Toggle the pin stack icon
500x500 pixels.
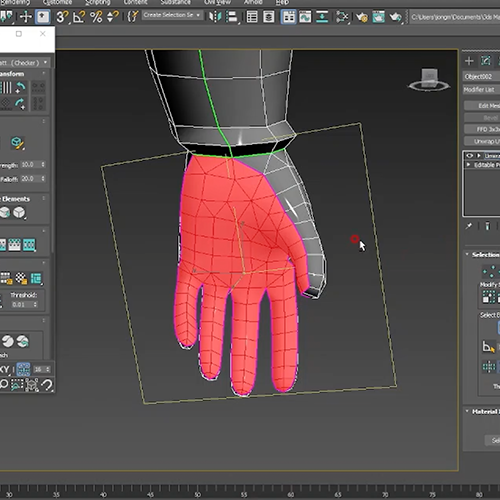pyautogui.click(x=469, y=226)
